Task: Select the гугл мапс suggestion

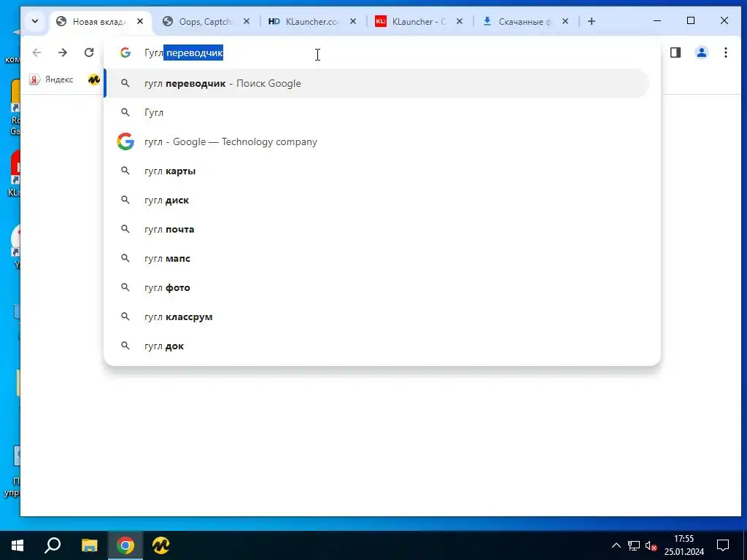Action: (x=376, y=259)
